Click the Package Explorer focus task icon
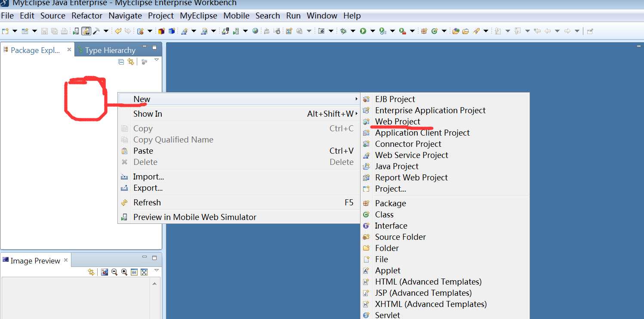 point(144,62)
